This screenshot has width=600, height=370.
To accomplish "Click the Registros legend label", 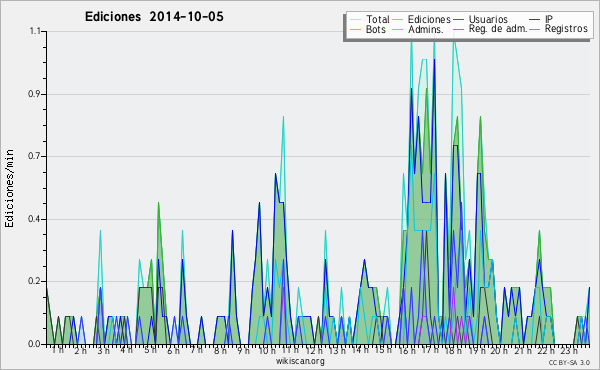I will click(x=566, y=29).
